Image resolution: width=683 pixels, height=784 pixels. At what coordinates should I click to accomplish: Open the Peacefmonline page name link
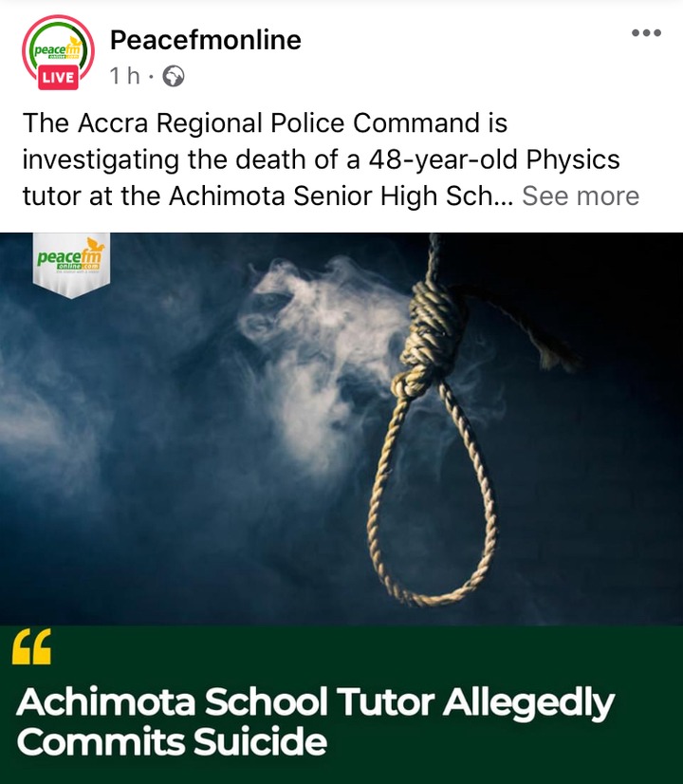tap(205, 40)
